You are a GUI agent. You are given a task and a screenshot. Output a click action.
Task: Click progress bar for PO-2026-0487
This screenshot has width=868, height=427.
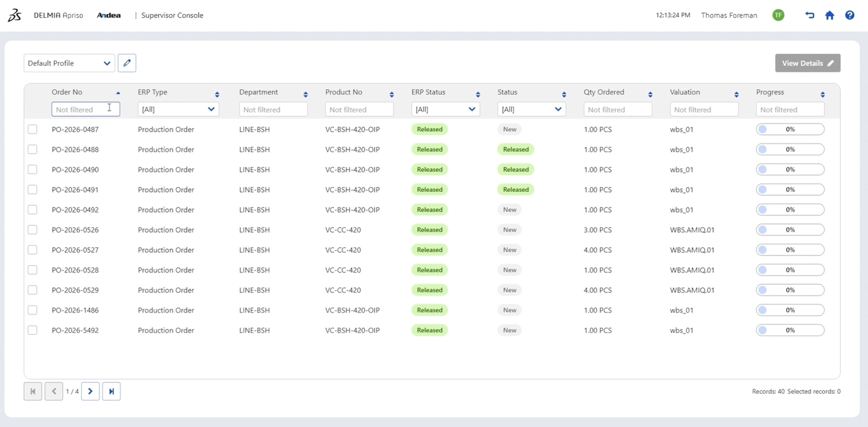point(790,129)
